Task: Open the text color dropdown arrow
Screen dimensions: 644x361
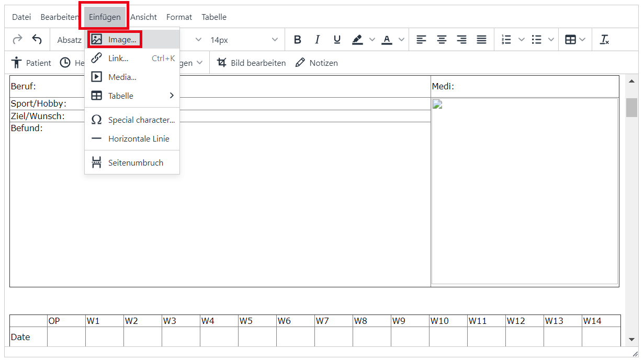Action: pos(401,40)
